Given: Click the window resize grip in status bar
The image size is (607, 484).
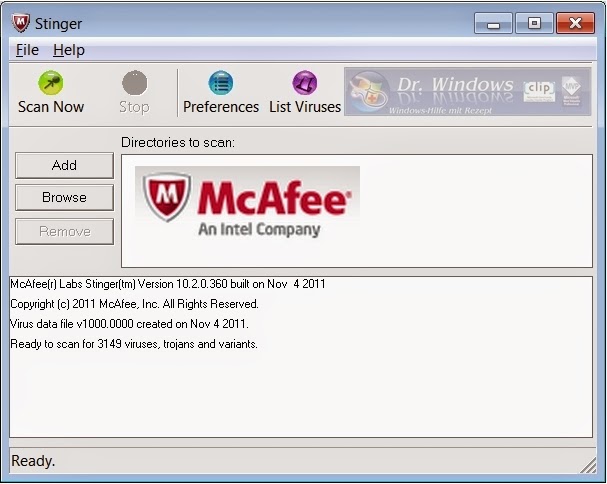Looking at the screenshot, I should (x=588, y=465).
